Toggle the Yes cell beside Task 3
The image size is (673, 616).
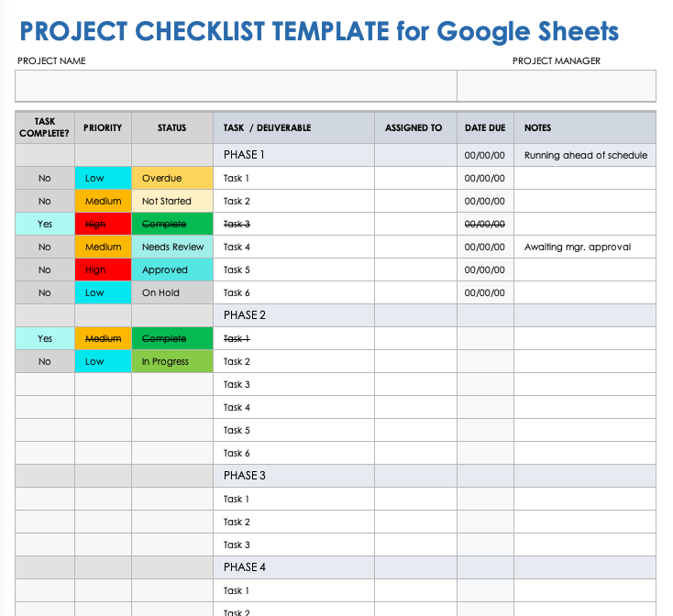pos(45,225)
